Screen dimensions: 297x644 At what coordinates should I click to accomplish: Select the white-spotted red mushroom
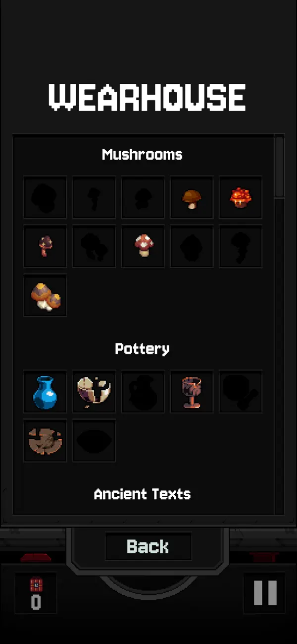click(x=143, y=246)
